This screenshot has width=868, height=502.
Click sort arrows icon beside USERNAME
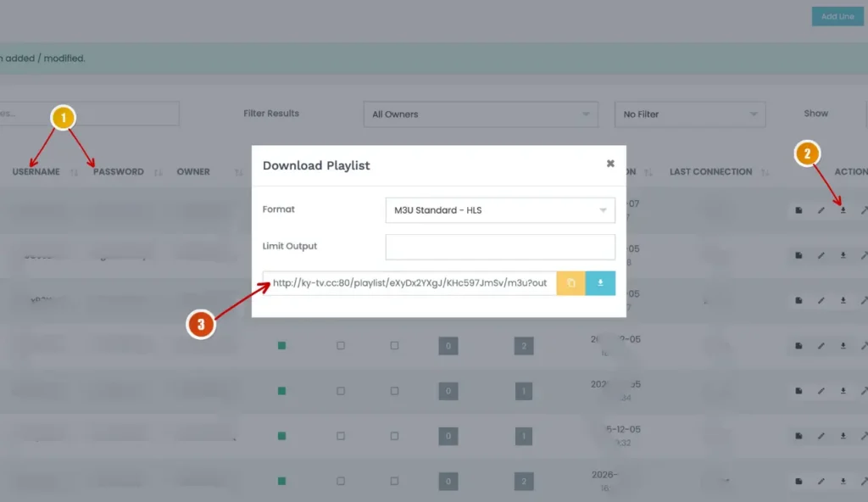click(75, 172)
